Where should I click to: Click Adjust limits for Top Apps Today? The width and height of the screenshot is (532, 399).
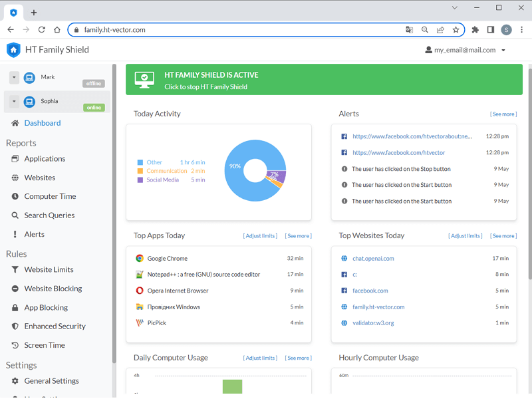[x=260, y=236]
